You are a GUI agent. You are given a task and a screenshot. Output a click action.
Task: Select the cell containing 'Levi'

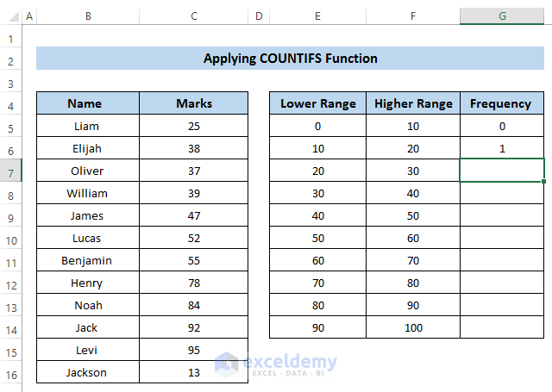pyautogui.click(x=88, y=350)
